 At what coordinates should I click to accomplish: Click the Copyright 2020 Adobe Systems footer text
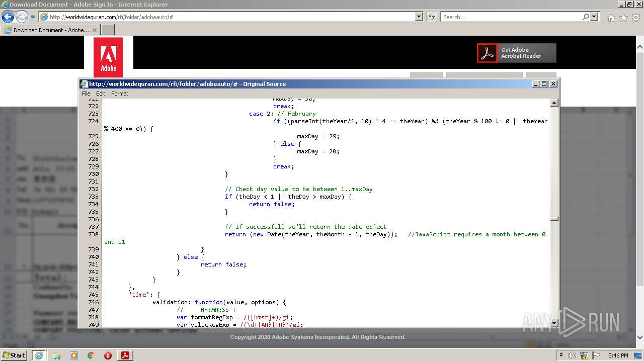pyautogui.click(x=318, y=337)
